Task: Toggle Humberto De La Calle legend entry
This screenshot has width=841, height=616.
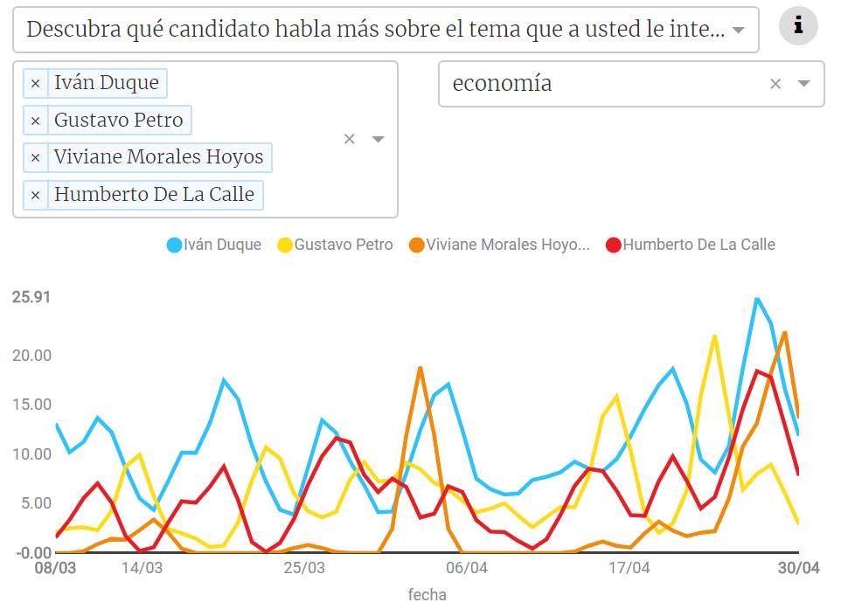Action: coord(698,245)
